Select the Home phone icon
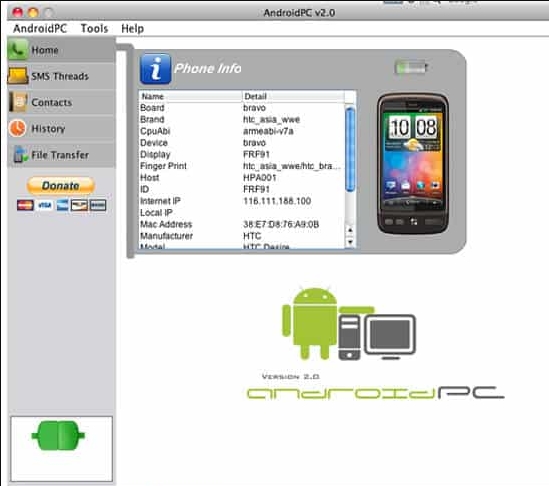The height and width of the screenshot is (486, 549). click(18, 50)
